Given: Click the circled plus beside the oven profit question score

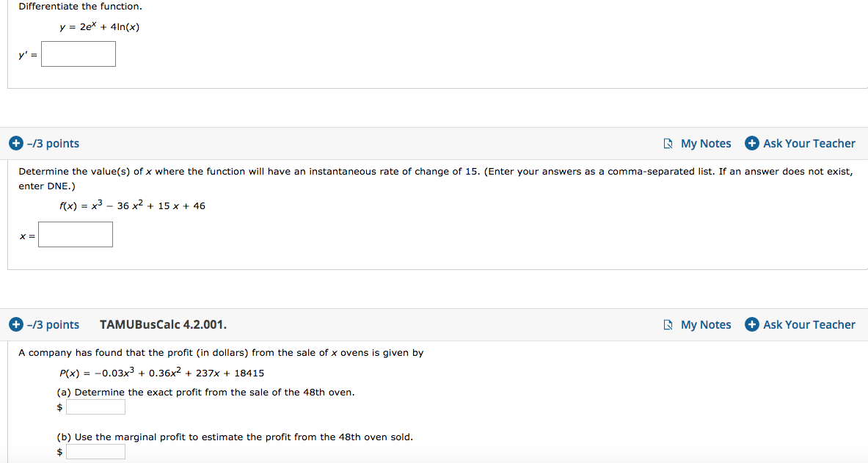Looking at the screenshot, I should coord(16,324).
